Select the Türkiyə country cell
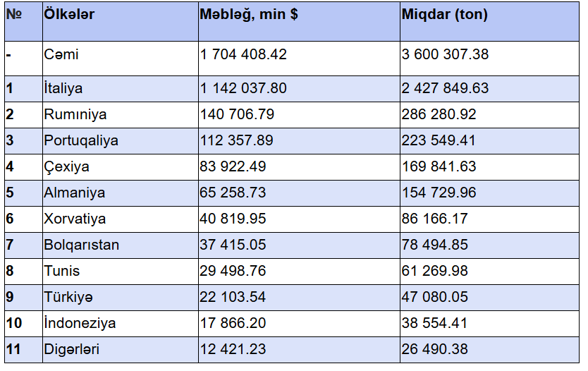The image size is (588, 371). pos(68,297)
